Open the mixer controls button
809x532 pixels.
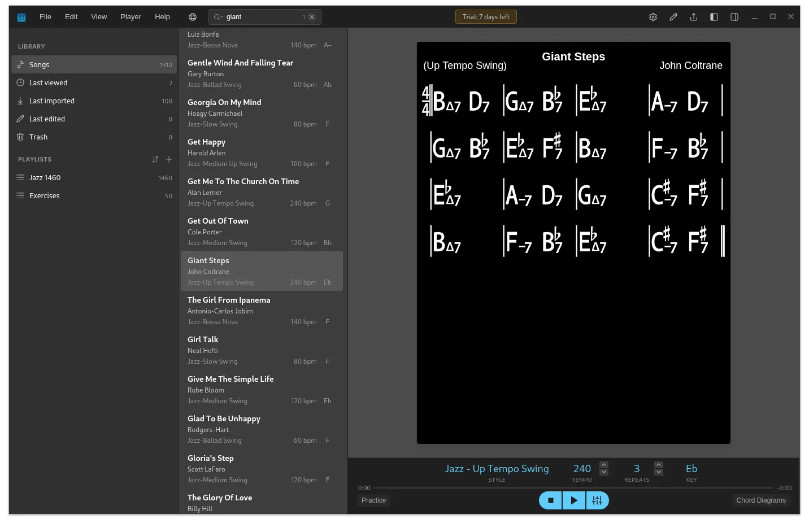[x=597, y=500]
